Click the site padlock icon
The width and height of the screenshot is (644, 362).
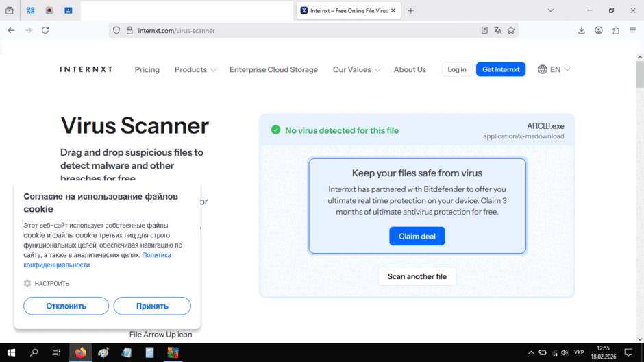click(129, 30)
